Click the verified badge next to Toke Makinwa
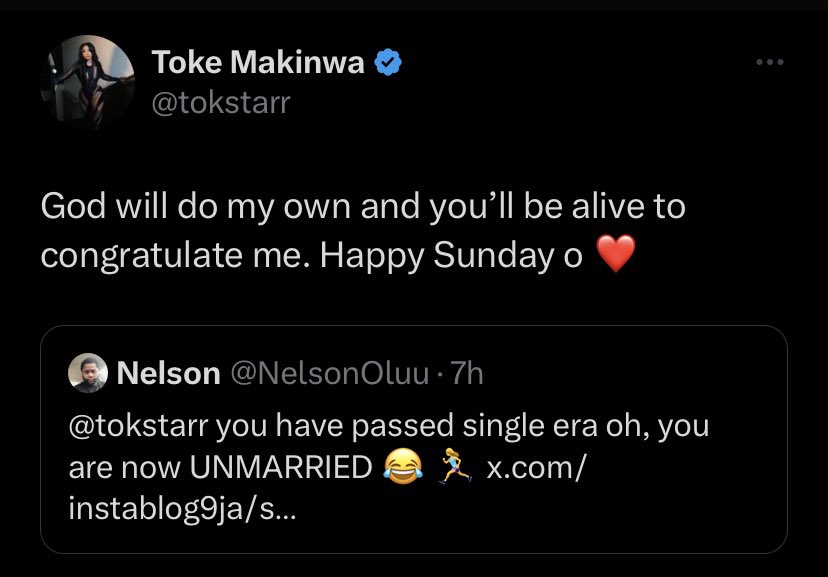Viewport: 828px width, 577px height. click(387, 61)
